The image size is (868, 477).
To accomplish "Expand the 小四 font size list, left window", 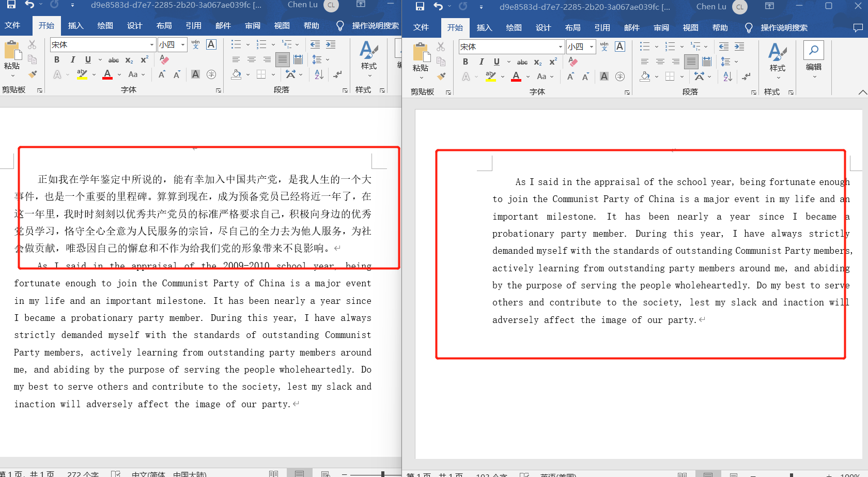I will [x=182, y=45].
